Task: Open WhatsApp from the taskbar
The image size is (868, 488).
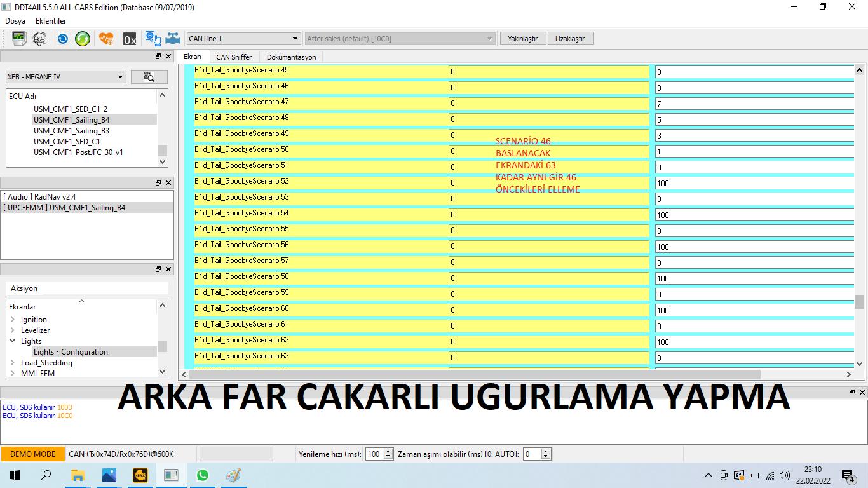Action: pos(202,475)
